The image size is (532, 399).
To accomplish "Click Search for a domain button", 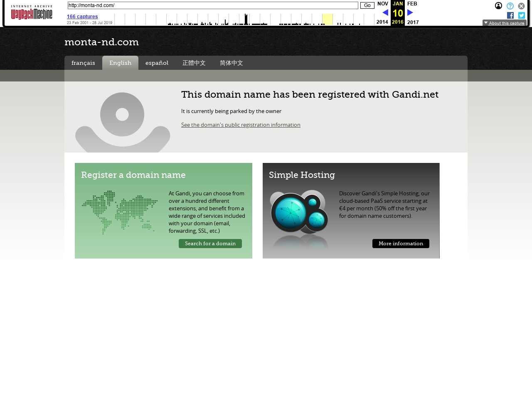I will point(210,244).
